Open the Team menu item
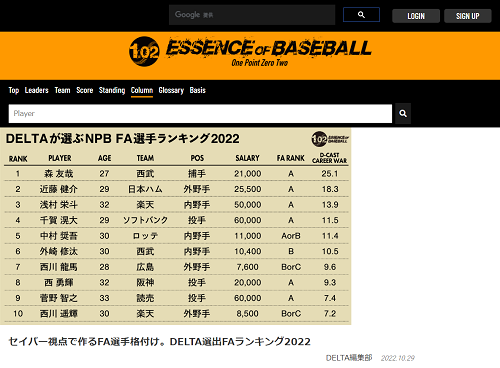 click(62, 90)
